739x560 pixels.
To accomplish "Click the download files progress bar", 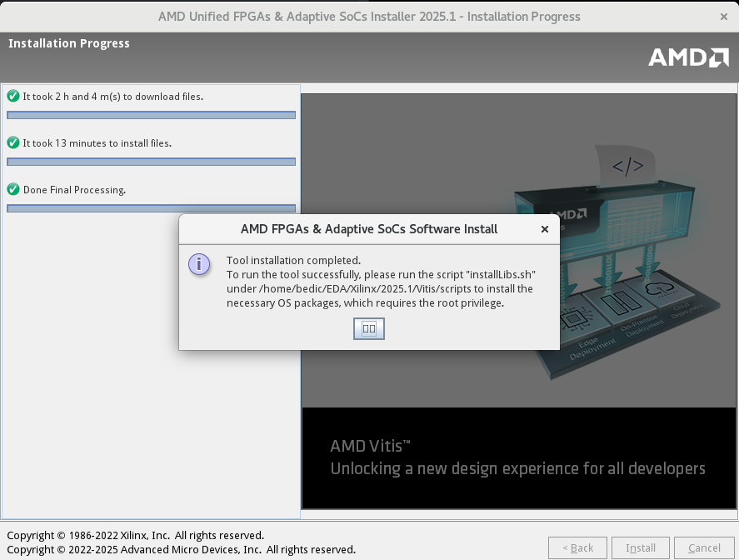I will [151, 115].
